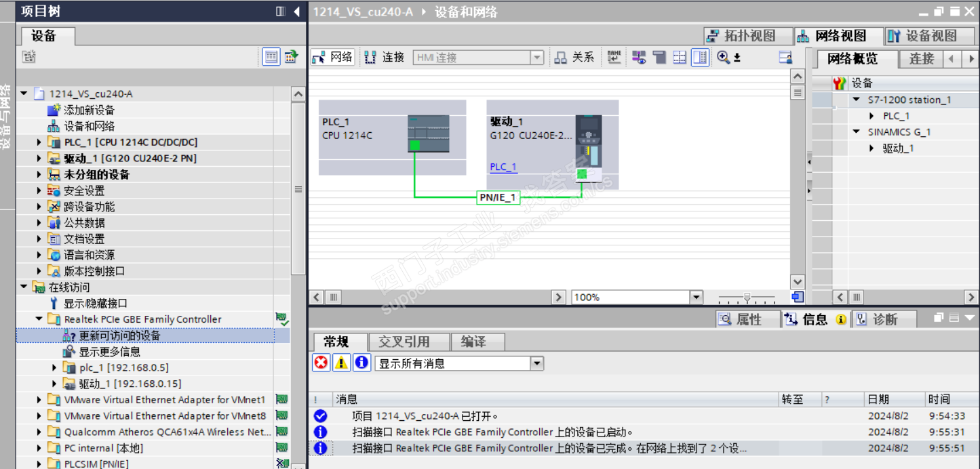
Task: Expand PLC_1 in network overview
Action: [x=872, y=116]
